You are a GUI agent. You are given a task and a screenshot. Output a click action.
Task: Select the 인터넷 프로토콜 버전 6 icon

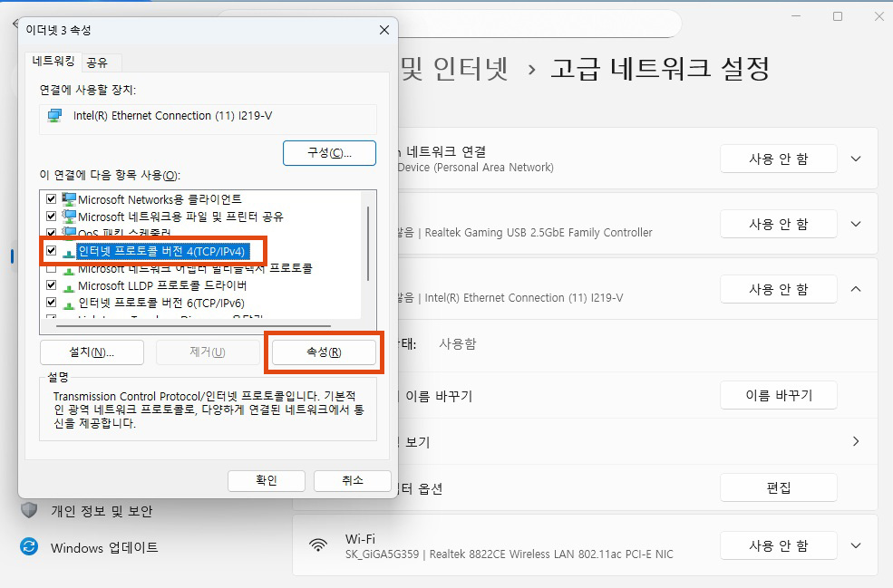pyautogui.click(x=69, y=303)
